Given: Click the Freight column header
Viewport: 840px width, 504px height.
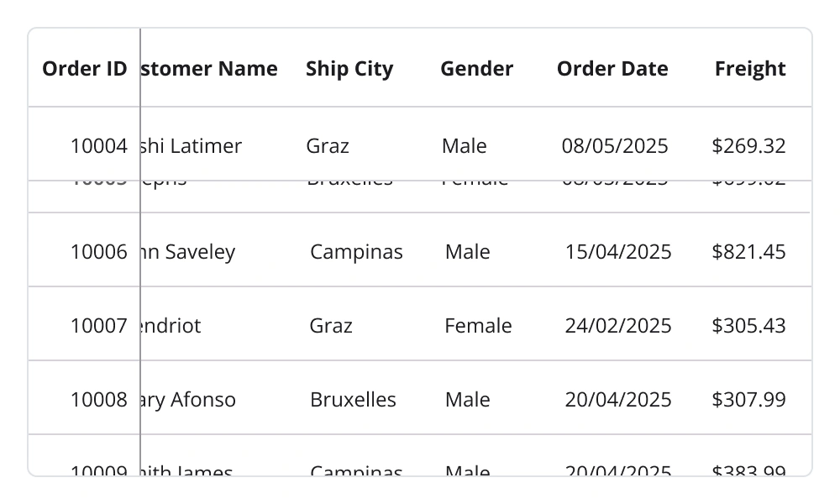Looking at the screenshot, I should 750,69.
